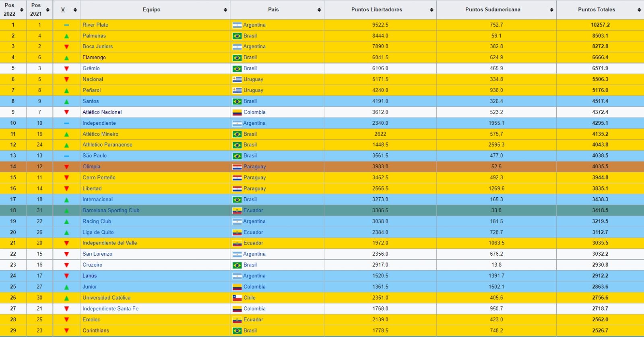Click the red down arrow in the Corinthians row

(x=66, y=331)
